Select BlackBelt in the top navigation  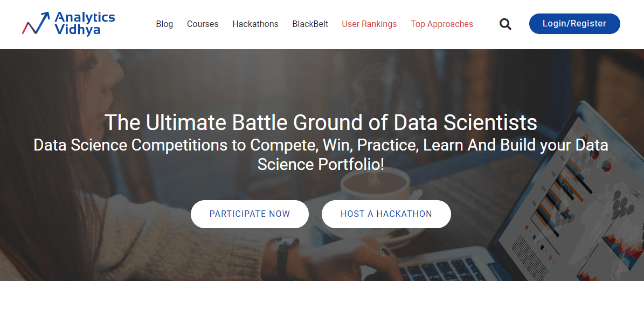310,24
